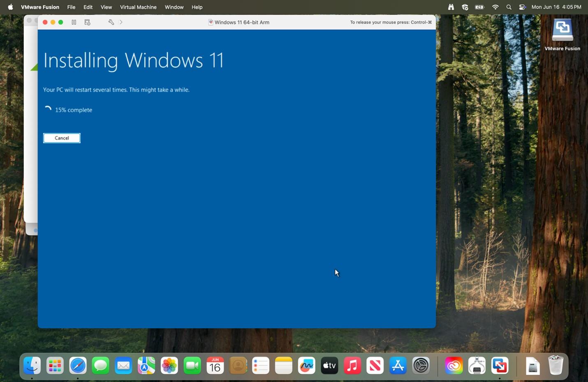Open Control Center

tap(522, 7)
